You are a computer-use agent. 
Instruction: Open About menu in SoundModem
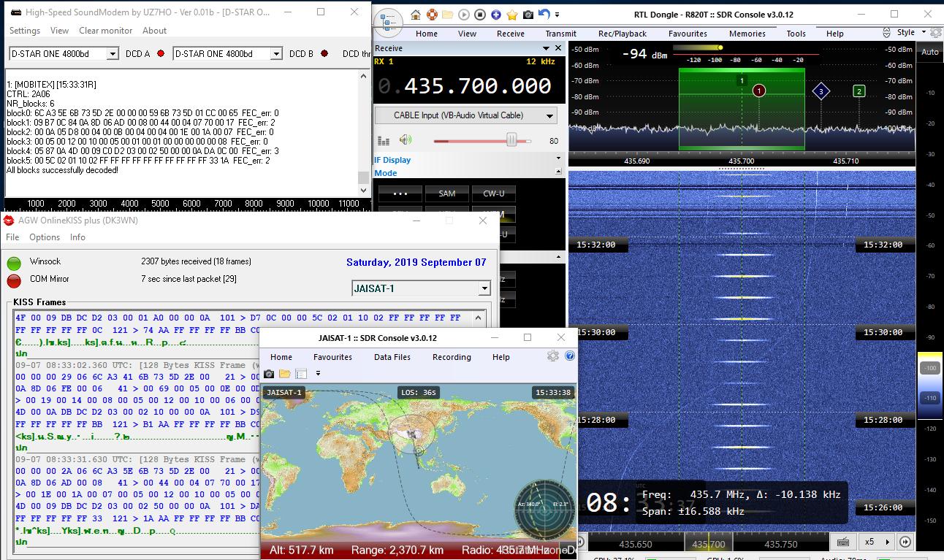[154, 31]
